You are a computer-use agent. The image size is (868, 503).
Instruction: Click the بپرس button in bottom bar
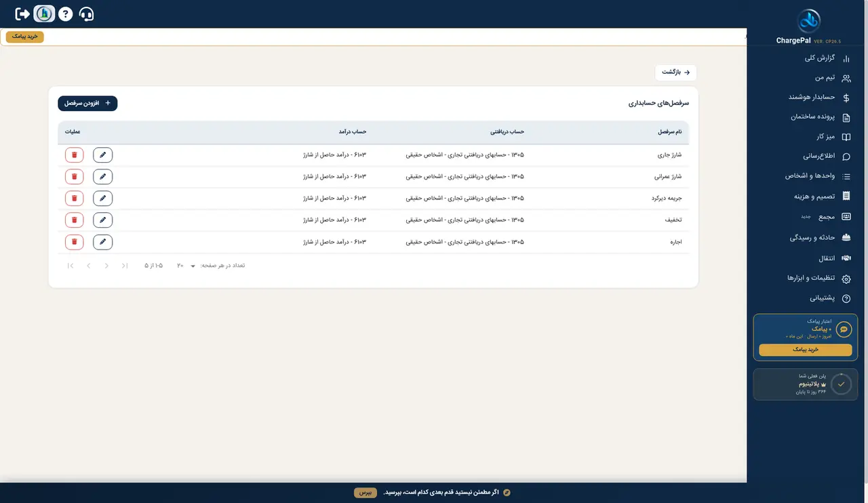[x=366, y=493]
